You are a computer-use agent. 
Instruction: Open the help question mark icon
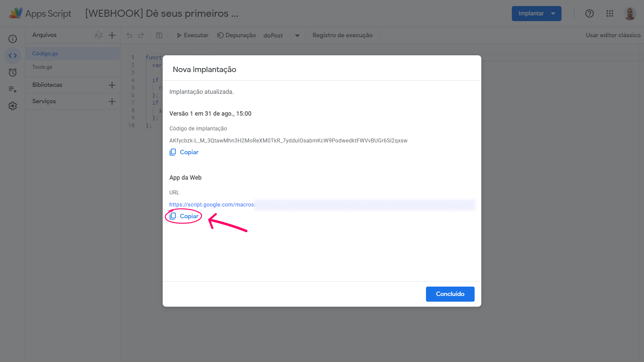[x=589, y=13]
